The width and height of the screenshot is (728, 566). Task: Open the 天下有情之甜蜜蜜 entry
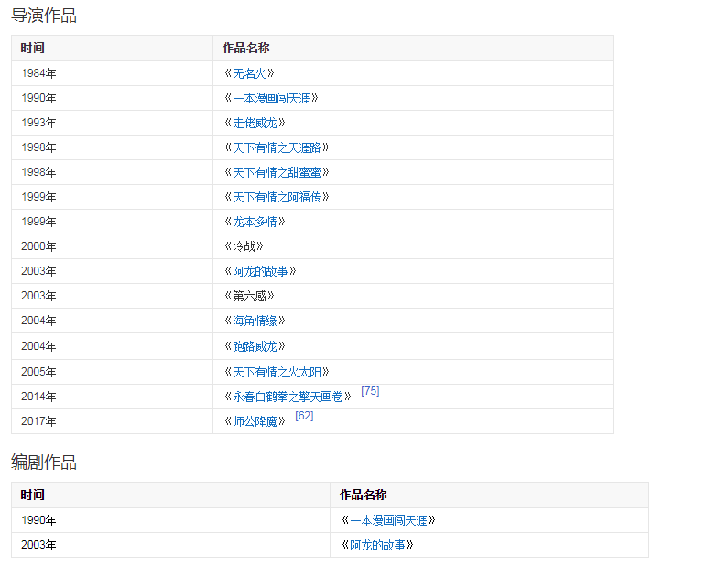[277, 172]
